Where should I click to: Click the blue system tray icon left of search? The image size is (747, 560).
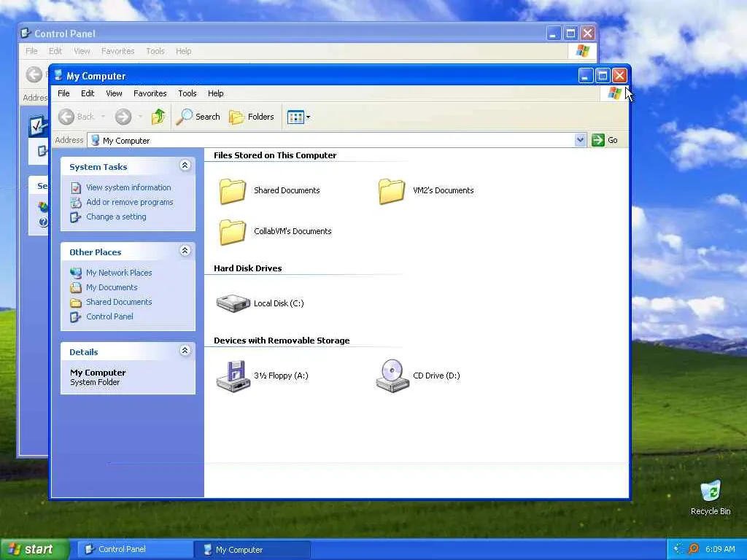tap(678, 549)
